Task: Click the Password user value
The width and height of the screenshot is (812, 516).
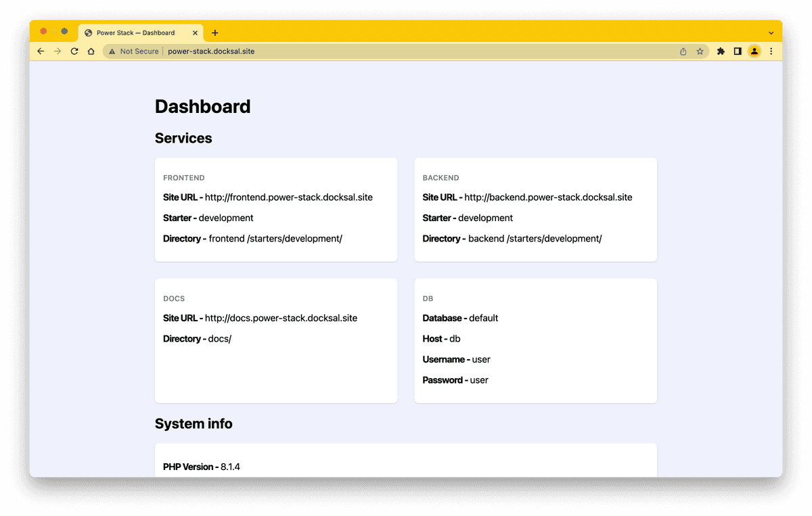Action: click(479, 380)
